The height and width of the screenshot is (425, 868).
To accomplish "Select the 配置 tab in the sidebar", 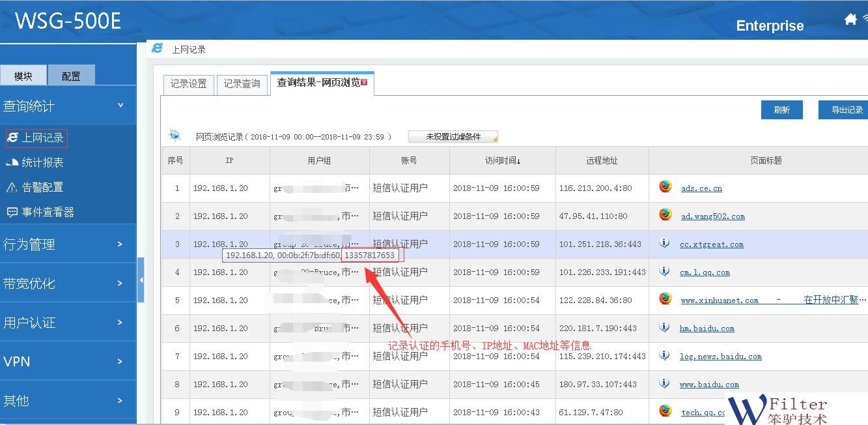I will pyautogui.click(x=72, y=75).
